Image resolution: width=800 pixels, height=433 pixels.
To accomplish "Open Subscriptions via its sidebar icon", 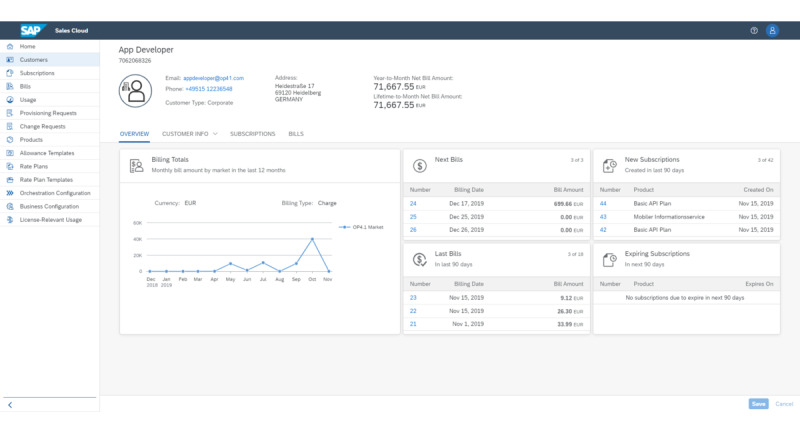I will (10, 73).
